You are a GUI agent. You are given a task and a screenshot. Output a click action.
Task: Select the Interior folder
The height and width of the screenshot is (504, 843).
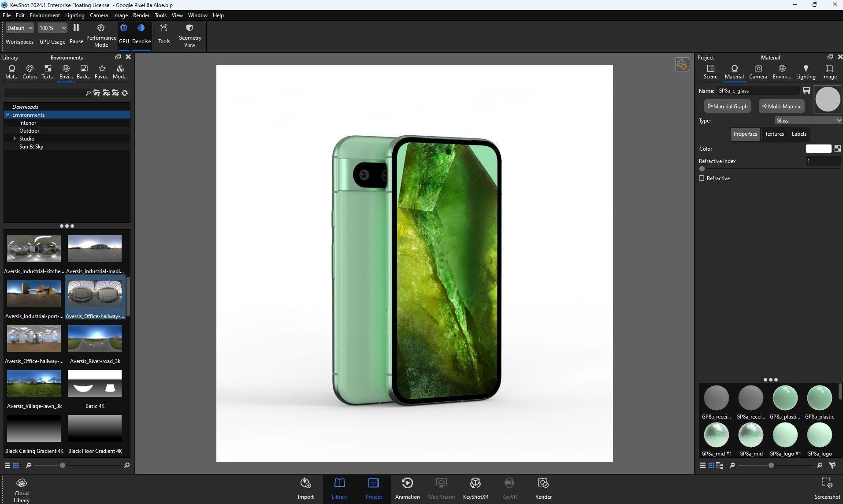pos(28,123)
